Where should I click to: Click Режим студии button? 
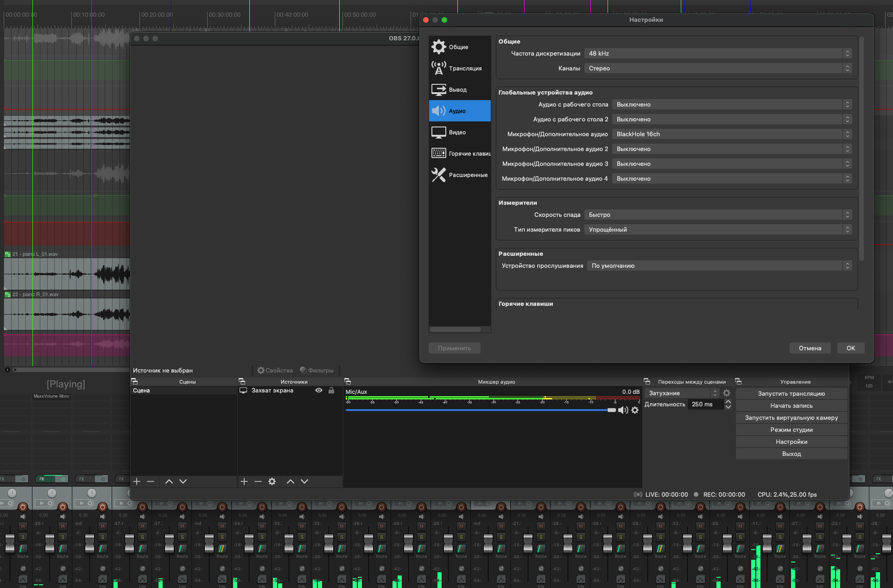point(792,430)
